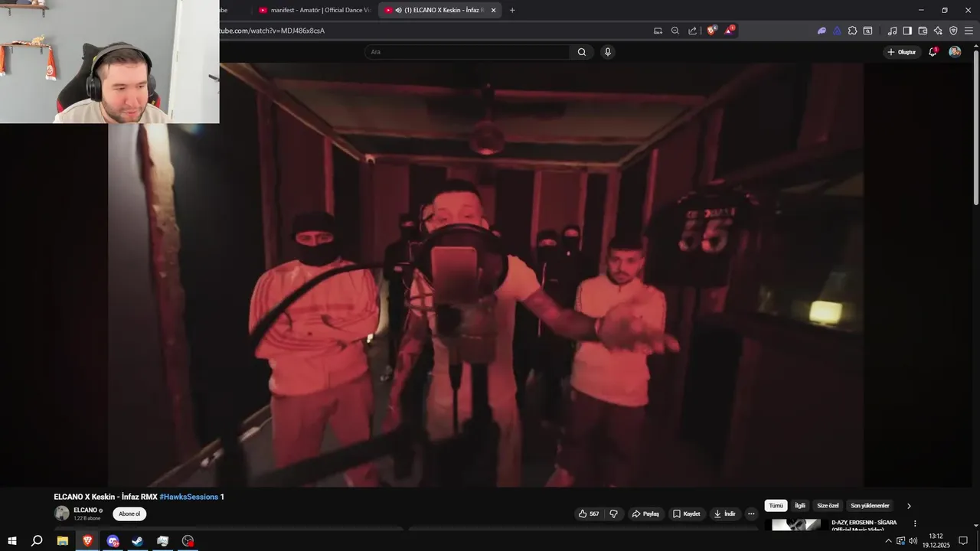Subscribe with Abone ol button

[129, 514]
